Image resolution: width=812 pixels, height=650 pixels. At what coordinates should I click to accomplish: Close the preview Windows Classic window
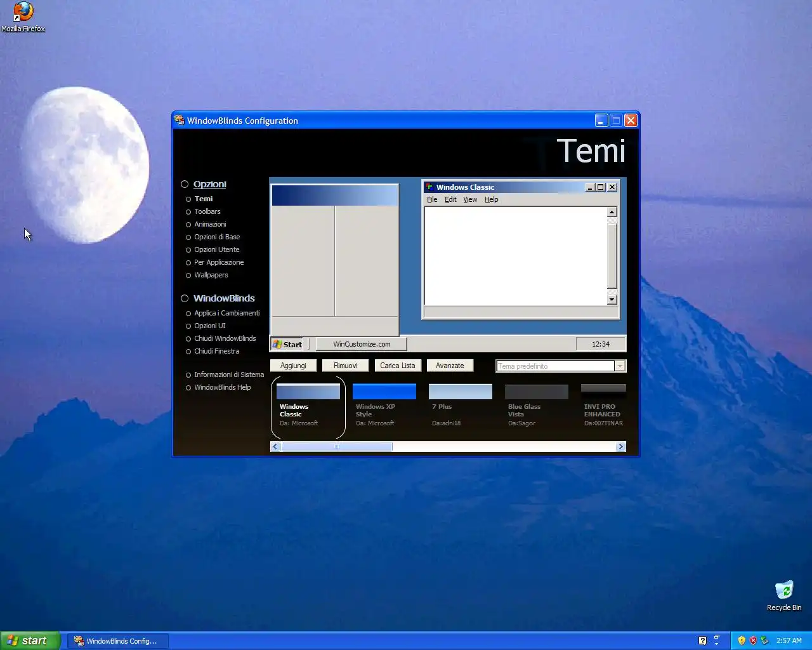(x=612, y=187)
